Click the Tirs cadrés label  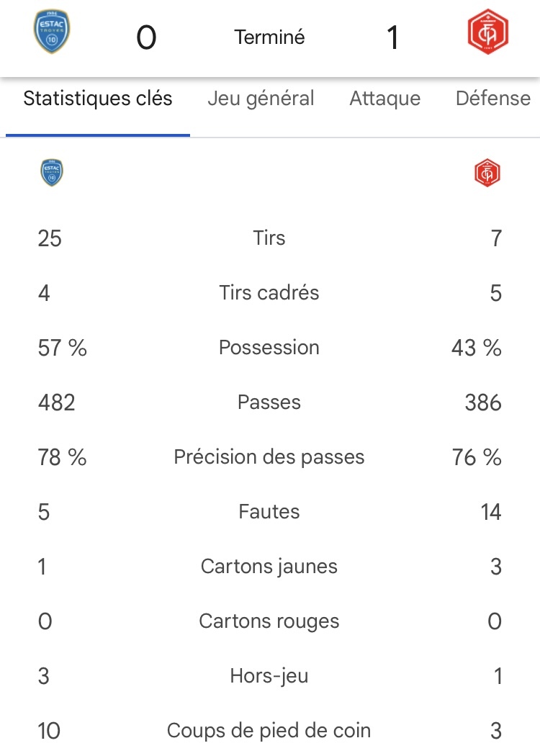pos(269,292)
